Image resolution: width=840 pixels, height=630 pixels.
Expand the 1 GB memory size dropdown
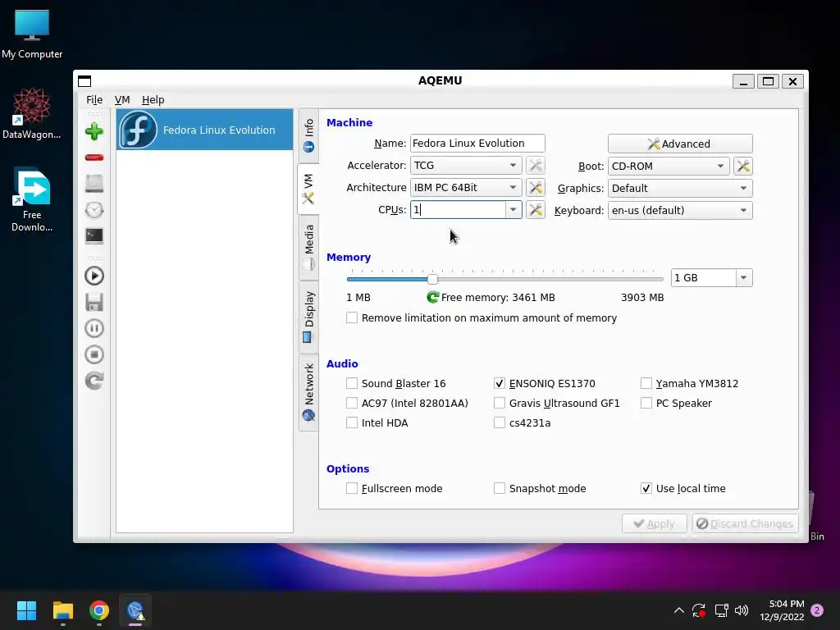click(743, 277)
